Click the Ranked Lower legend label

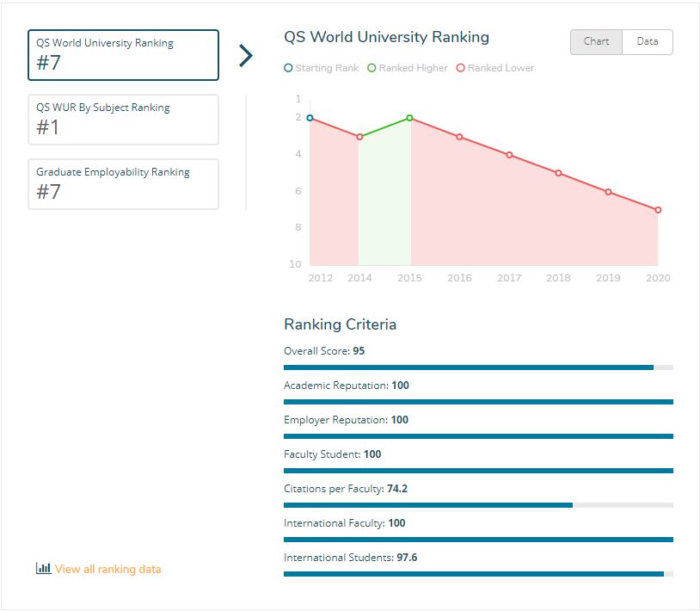[x=500, y=68]
